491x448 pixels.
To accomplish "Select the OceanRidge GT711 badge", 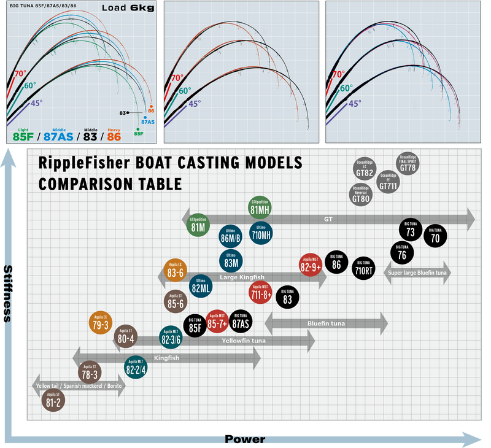I will [388, 182].
